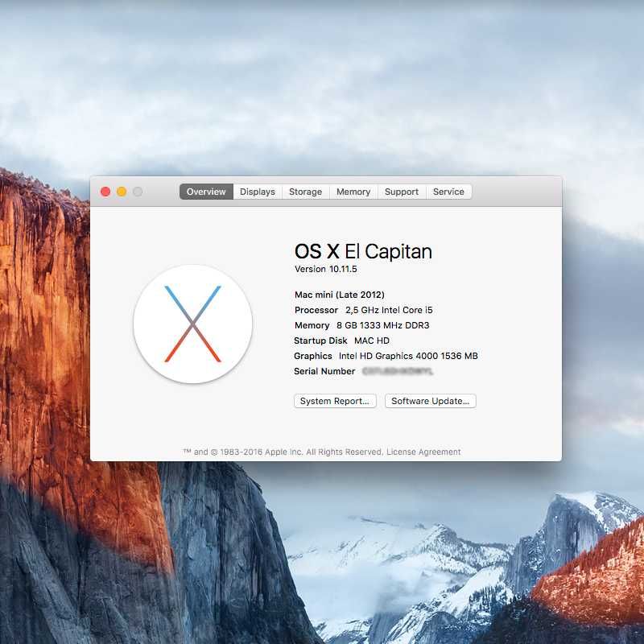Image resolution: width=644 pixels, height=644 pixels.
Task: Close the About This Mac window
Action: [105, 192]
